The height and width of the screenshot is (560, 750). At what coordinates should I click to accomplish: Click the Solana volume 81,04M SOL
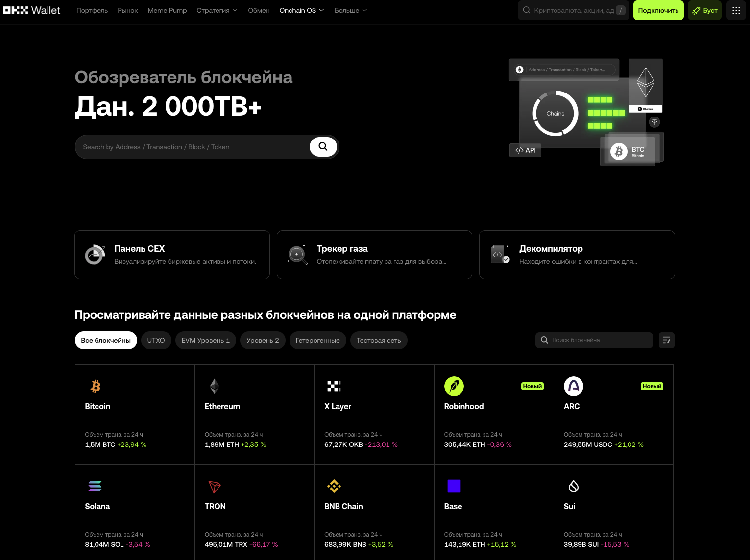click(104, 544)
